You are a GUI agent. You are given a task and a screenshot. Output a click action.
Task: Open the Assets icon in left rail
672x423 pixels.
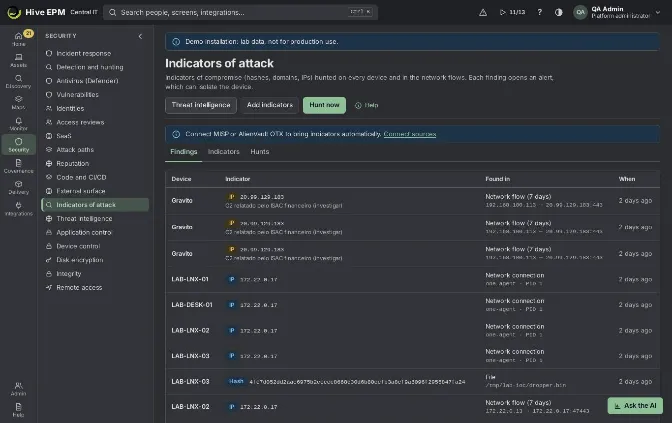point(18,60)
